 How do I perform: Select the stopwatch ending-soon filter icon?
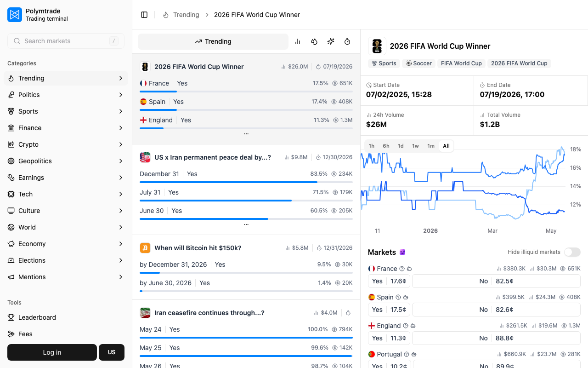pyautogui.click(x=347, y=41)
